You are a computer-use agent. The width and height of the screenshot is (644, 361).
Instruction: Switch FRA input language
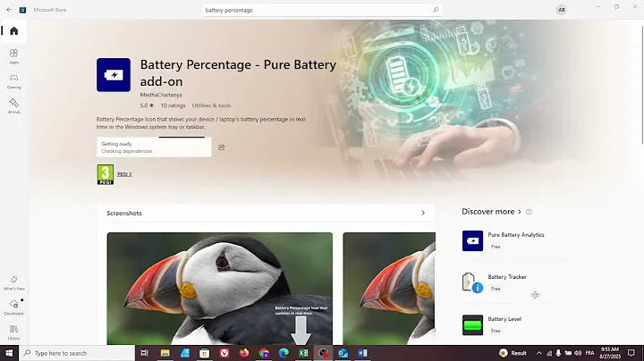589,353
